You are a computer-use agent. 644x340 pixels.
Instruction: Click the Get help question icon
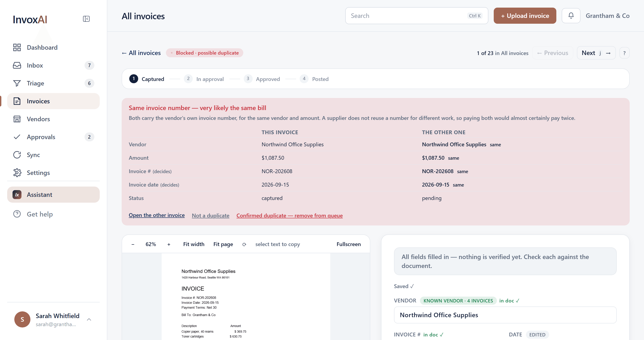[17, 214]
